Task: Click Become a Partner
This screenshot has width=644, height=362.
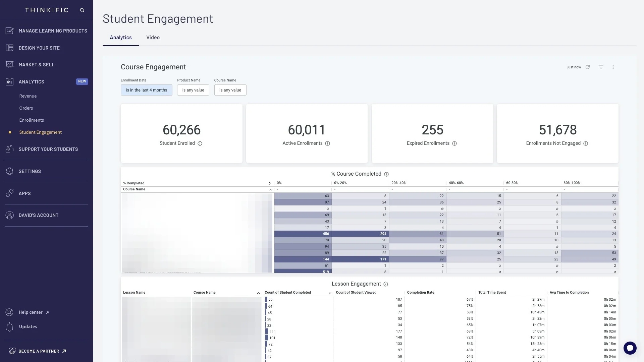Action: [x=38, y=351]
